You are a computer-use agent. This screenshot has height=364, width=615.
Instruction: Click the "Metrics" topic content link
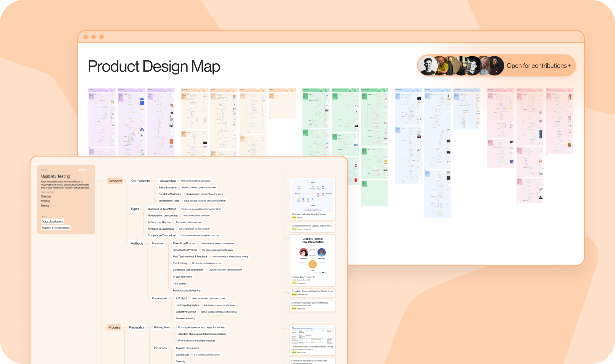click(x=45, y=205)
